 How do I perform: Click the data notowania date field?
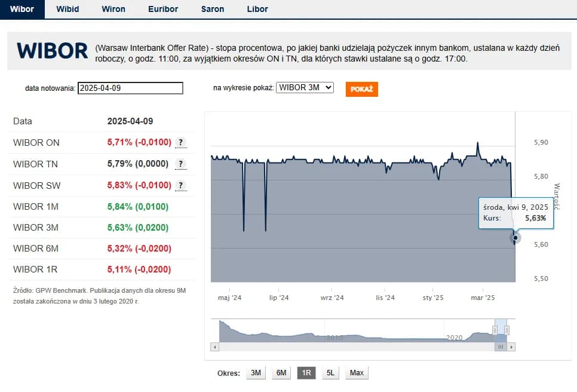tap(130, 88)
